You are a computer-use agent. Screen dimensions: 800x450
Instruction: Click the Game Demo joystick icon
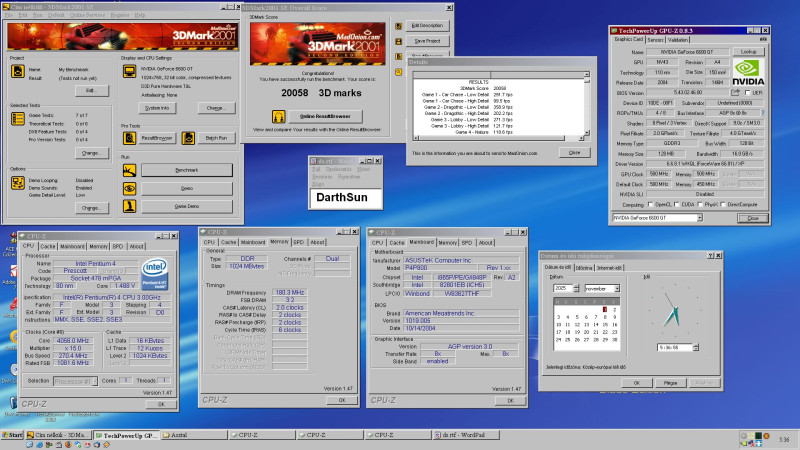130,205
